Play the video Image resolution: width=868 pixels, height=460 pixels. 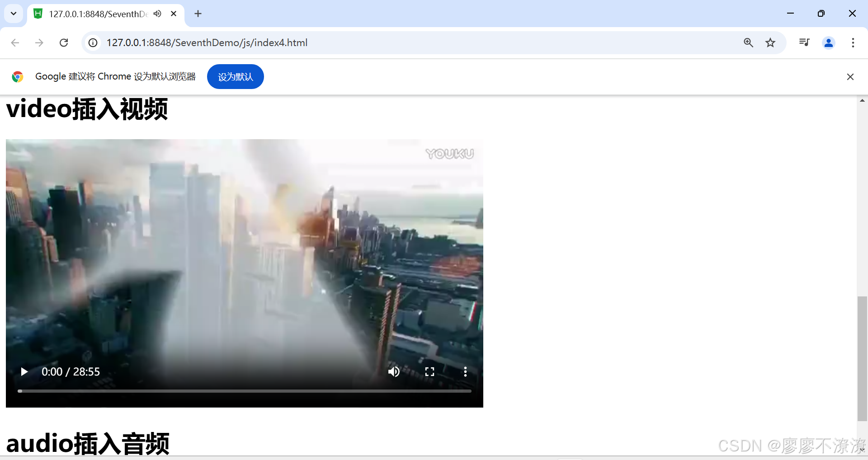[24, 371]
